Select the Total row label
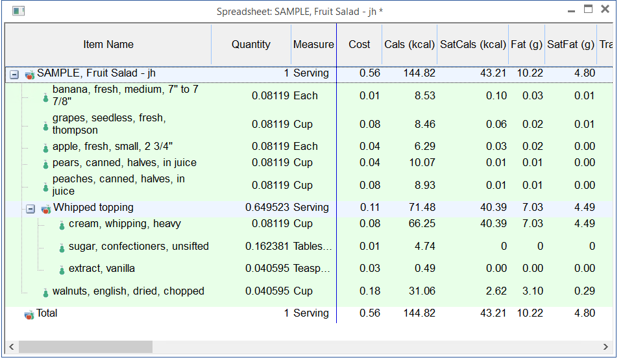This screenshot has height=364, width=623. 47,313
